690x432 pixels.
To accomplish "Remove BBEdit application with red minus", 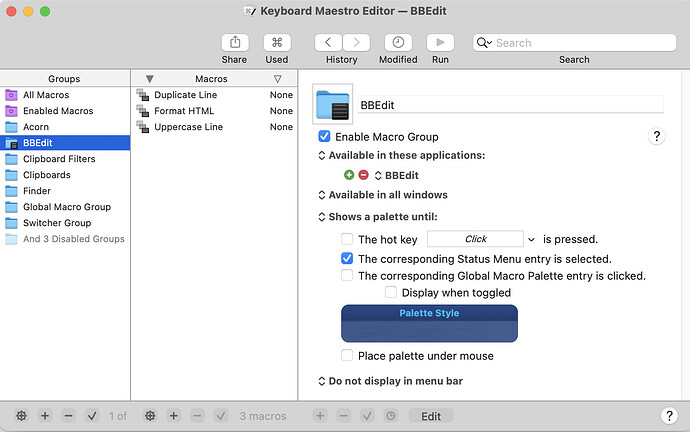I will [x=363, y=175].
